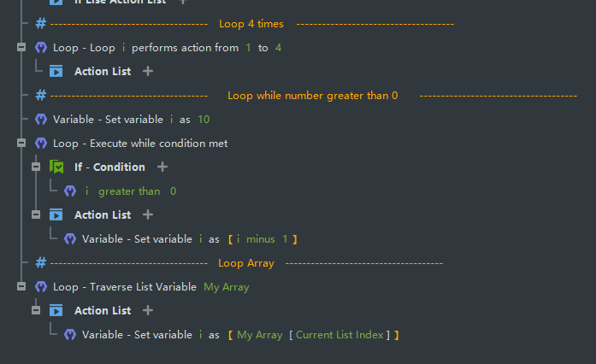596x364 pixels.
Task: Collapse the Loop - Execute while condition met node
Action: [x=21, y=144]
